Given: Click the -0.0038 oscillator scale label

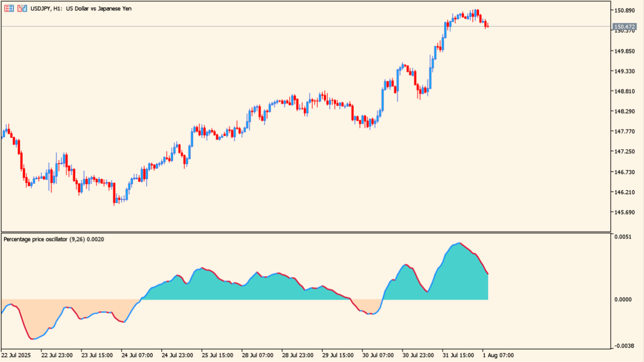Looking at the screenshot, I should pyautogui.click(x=624, y=346).
